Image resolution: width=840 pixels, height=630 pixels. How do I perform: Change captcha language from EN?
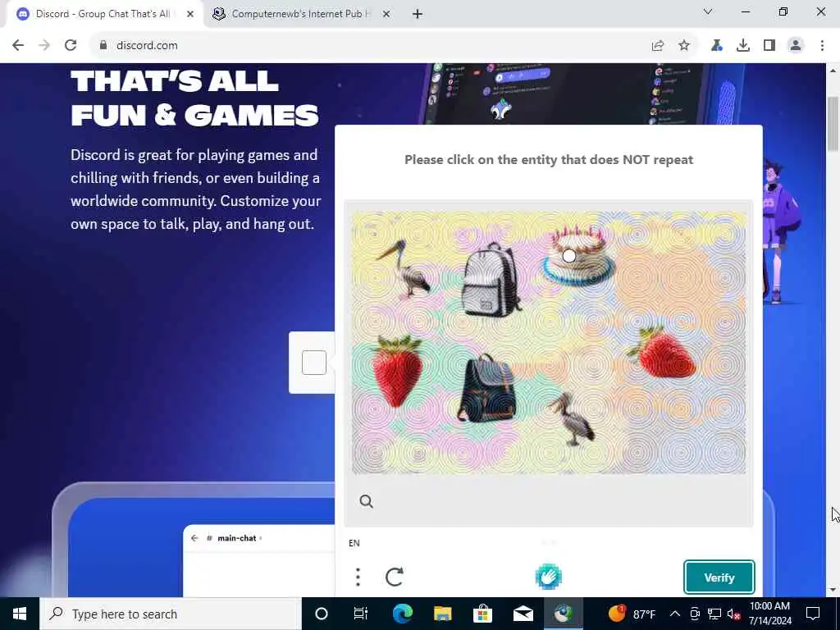coord(354,543)
